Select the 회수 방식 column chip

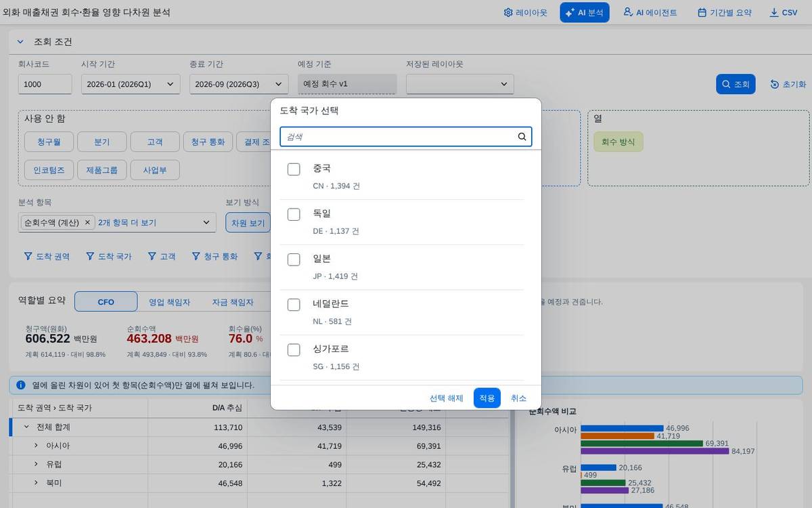[x=618, y=142]
